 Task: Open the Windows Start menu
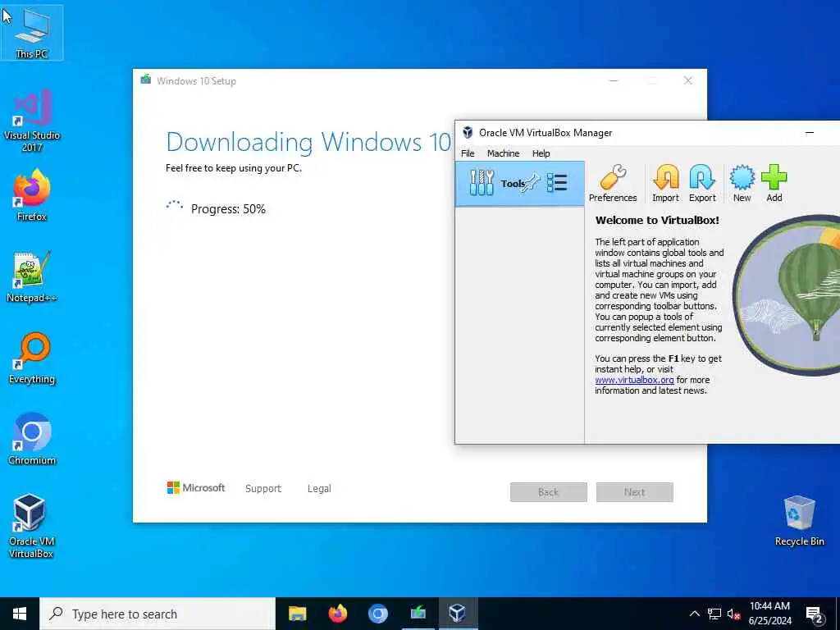(20, 614)
